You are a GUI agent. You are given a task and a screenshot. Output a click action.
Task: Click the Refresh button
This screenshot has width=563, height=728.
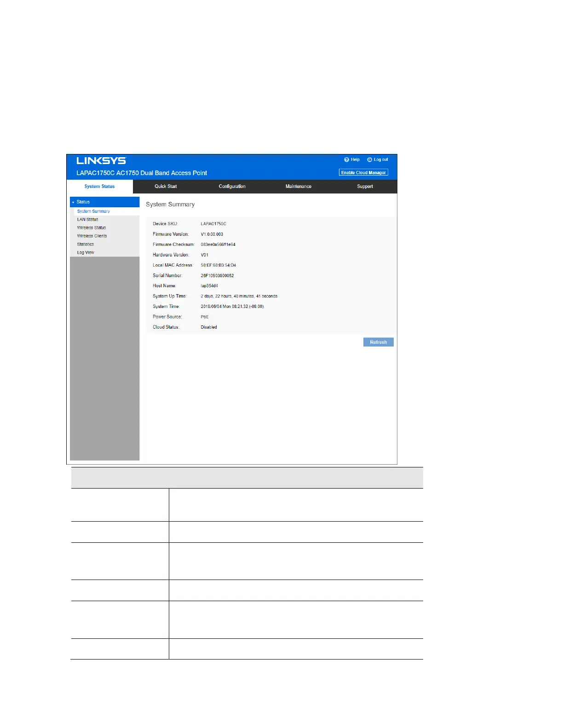(x=379, y=342)
